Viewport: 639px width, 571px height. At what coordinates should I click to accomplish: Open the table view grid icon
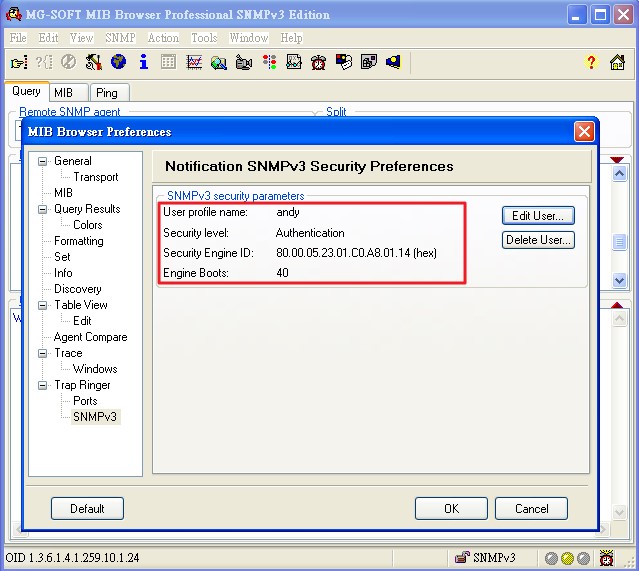[168, 62]
